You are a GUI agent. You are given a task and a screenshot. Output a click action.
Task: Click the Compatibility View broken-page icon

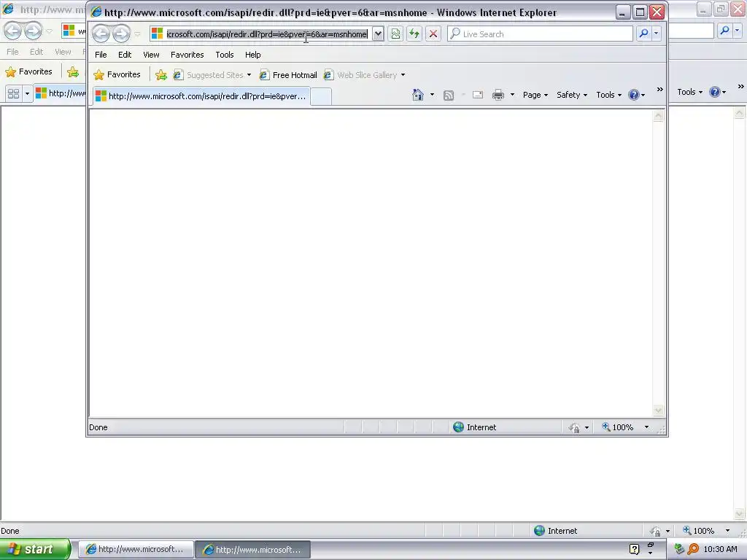[x=395, y=34]
